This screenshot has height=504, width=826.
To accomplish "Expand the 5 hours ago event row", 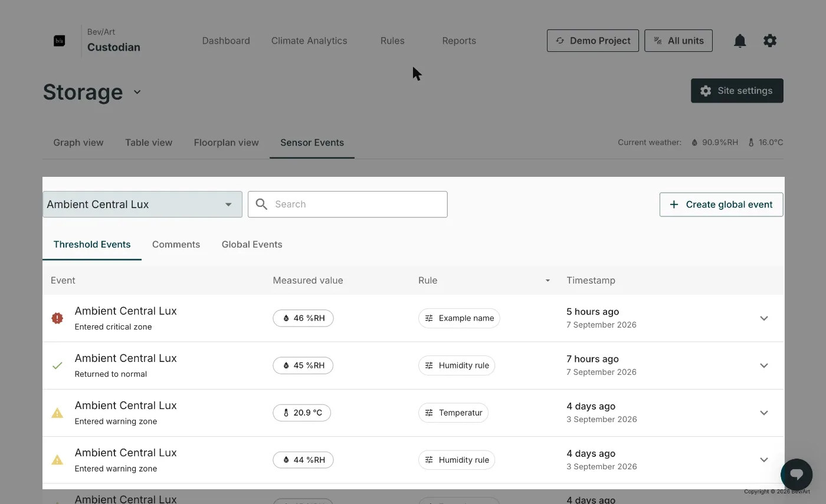I will point(764,318).
